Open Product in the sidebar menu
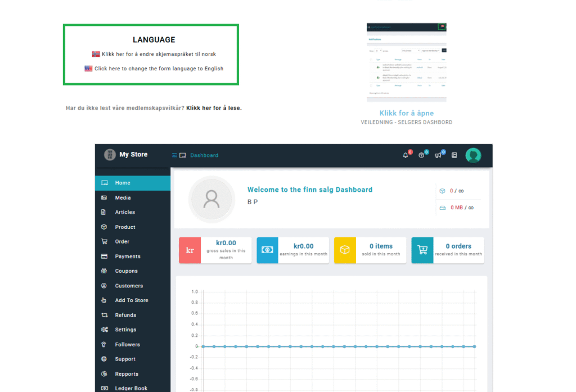The width and height of the screenshot is (576, 392). pos(125,227)
